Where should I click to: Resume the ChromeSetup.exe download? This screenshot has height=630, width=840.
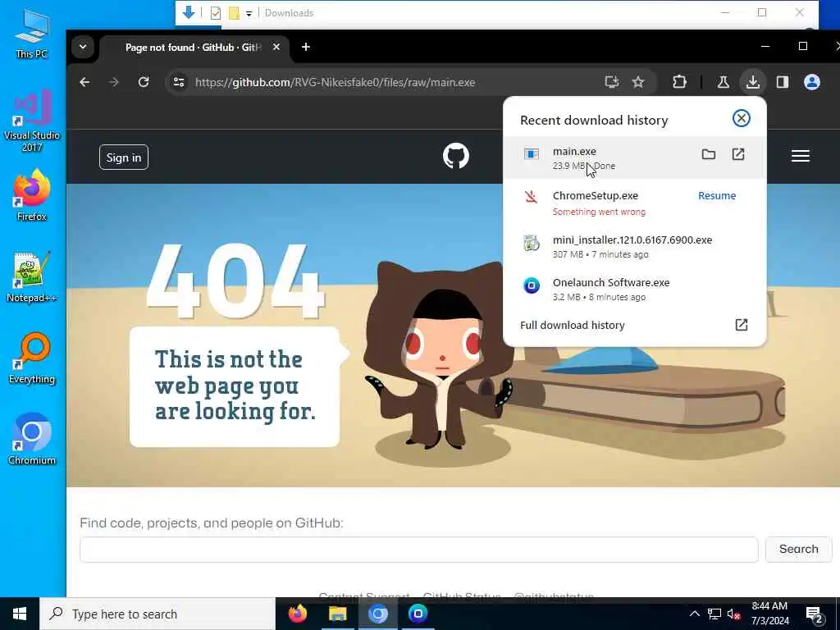pyautogui.click(x=717, y=195)
